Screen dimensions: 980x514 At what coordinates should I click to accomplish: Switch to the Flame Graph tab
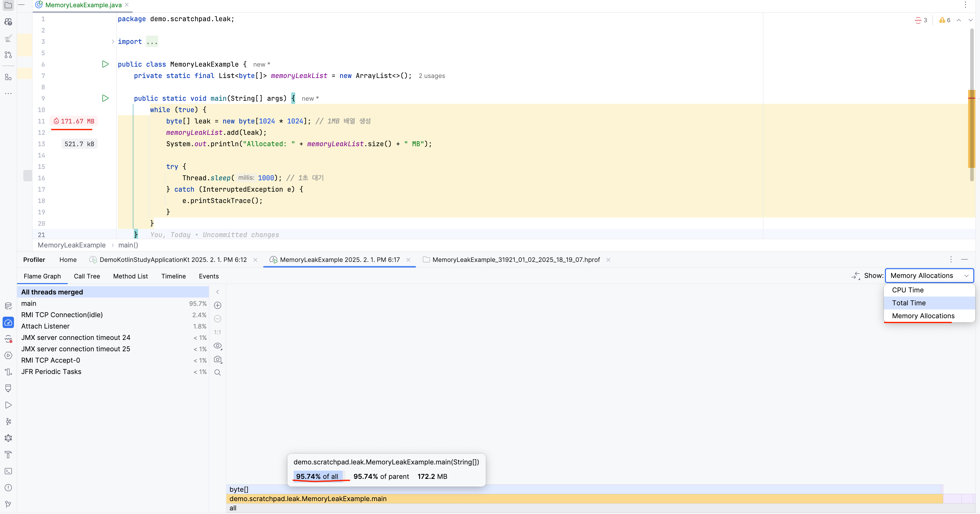point(42,276)
